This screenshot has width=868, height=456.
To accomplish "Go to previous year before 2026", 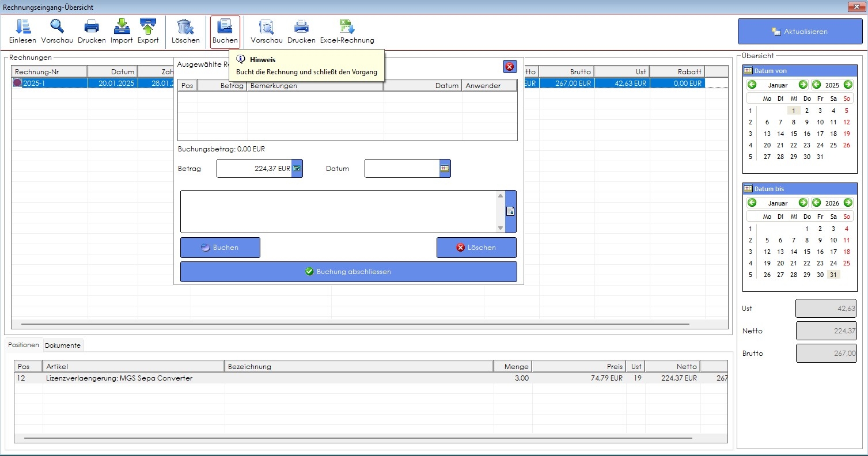I will 816,203.
